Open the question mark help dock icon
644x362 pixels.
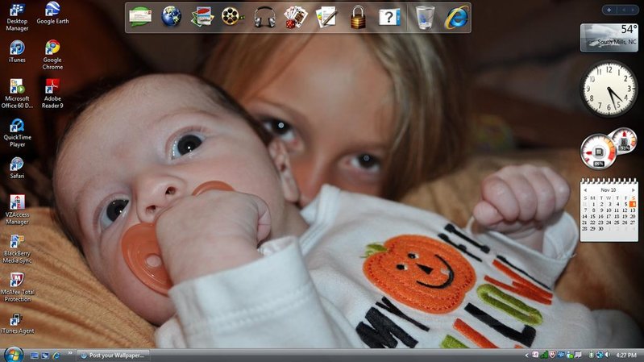pyautogui.click(x=389, y=18)
